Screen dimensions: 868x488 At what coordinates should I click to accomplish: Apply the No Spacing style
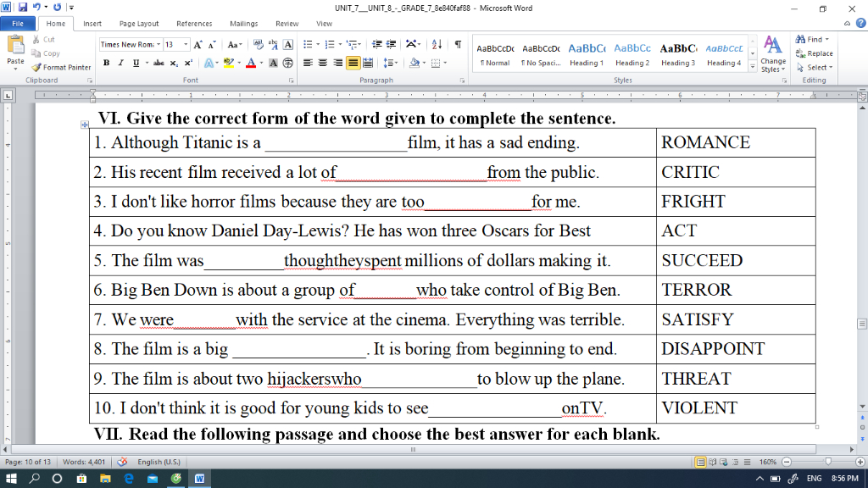tap(541, 55)
